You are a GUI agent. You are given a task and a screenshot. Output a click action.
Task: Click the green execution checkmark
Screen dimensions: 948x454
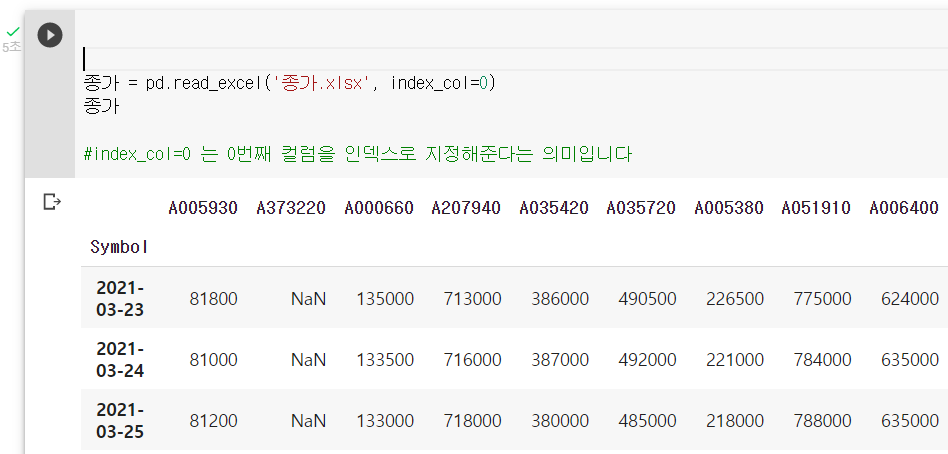coord(13,31)
